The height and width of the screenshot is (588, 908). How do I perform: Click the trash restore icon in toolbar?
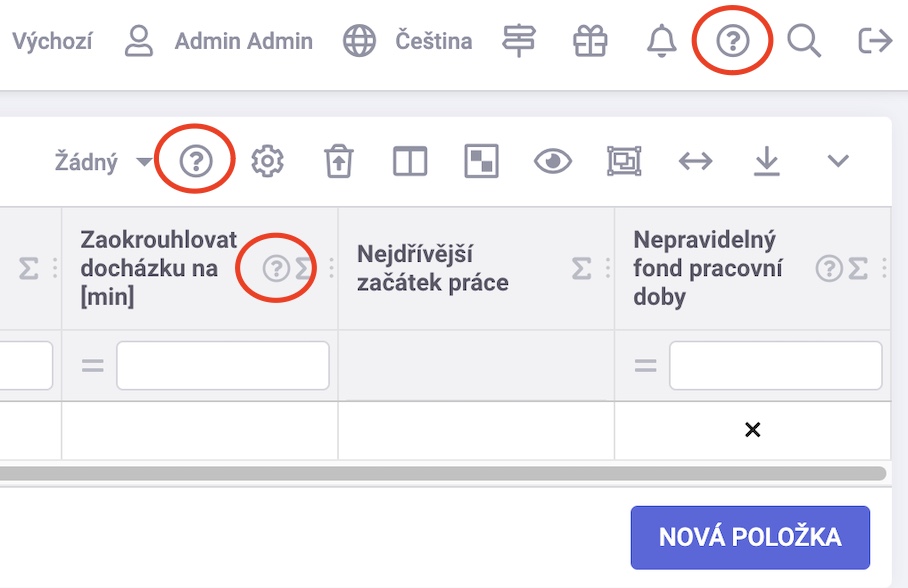pos(339,161)
